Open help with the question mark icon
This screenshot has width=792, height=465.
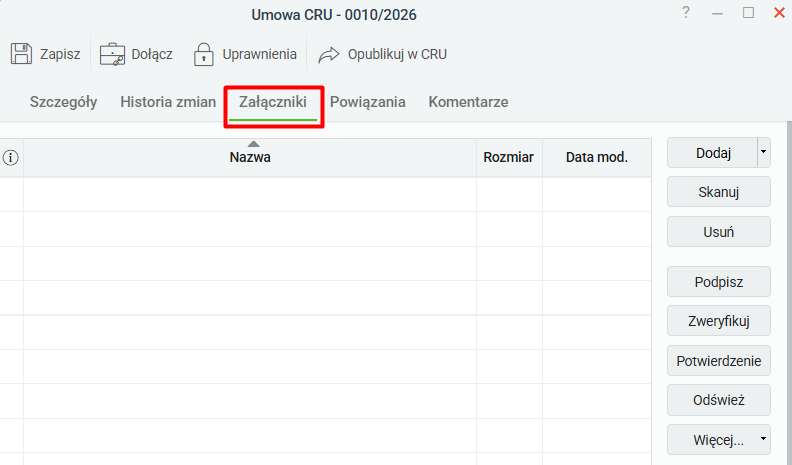point(685,13)
